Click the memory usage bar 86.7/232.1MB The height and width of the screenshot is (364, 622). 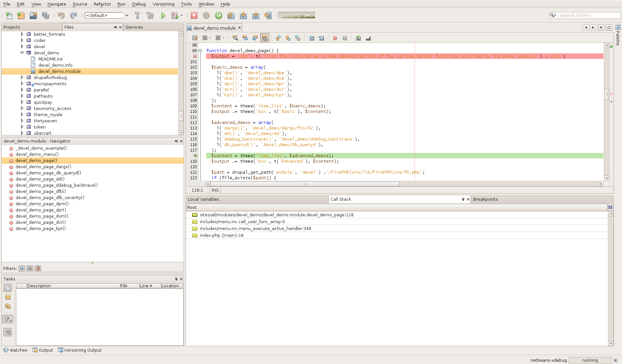point(297,15)
